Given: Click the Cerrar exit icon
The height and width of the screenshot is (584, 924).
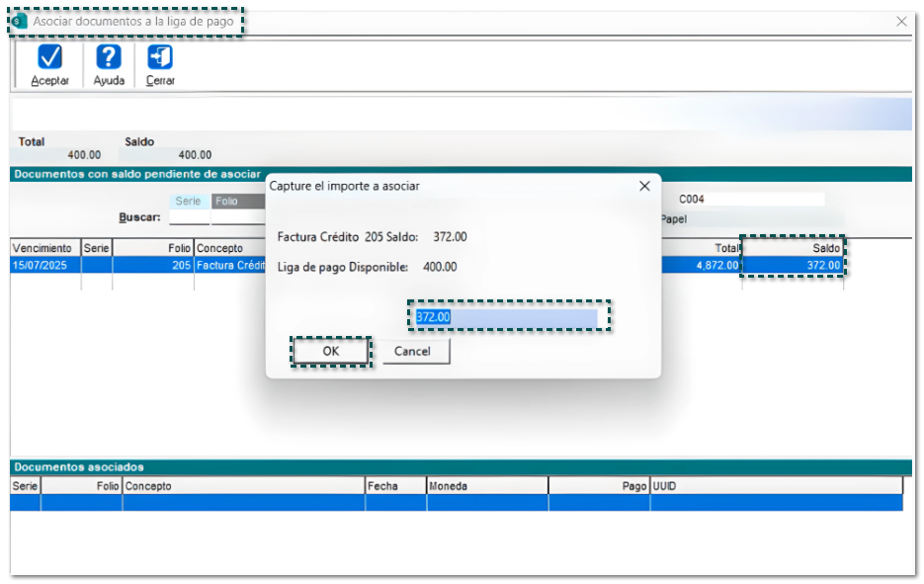Looking at the screenshot, I should click(x=160, y=58).
